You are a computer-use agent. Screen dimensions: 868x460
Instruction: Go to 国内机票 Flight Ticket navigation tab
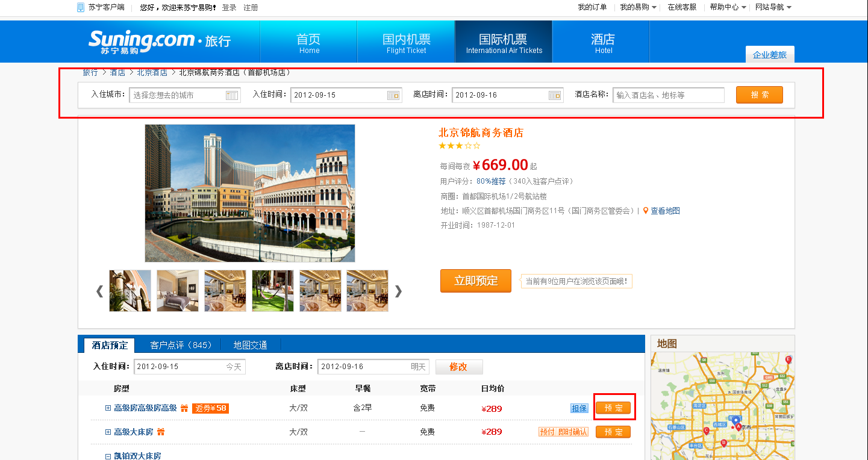tap(407, 42)
